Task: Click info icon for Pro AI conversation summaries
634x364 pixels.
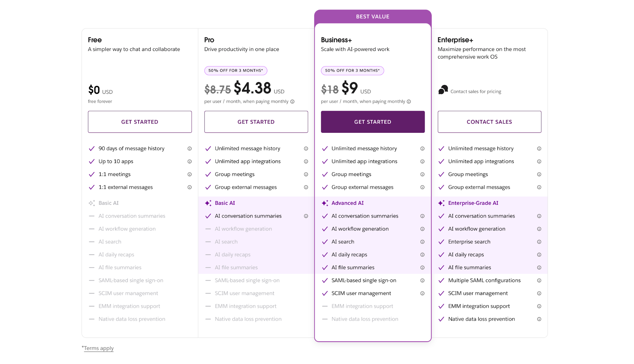Action: coord(306,216)
